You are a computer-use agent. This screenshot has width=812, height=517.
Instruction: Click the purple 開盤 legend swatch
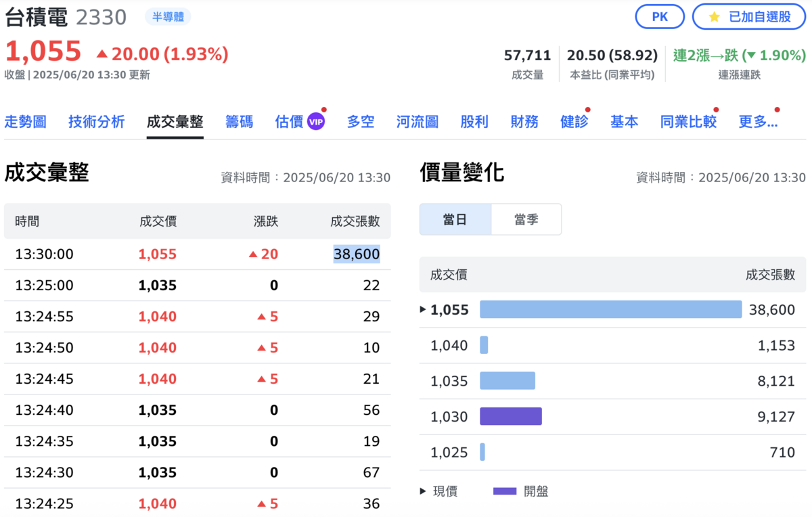(x=503, y=491)
